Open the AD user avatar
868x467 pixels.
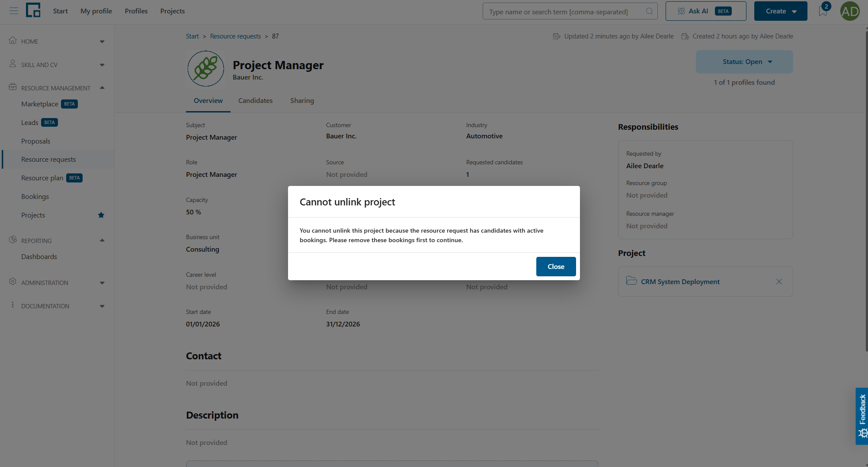849,11
